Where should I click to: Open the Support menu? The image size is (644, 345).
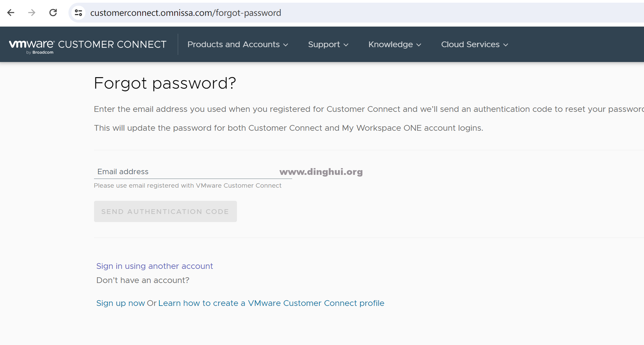(324, 44)
